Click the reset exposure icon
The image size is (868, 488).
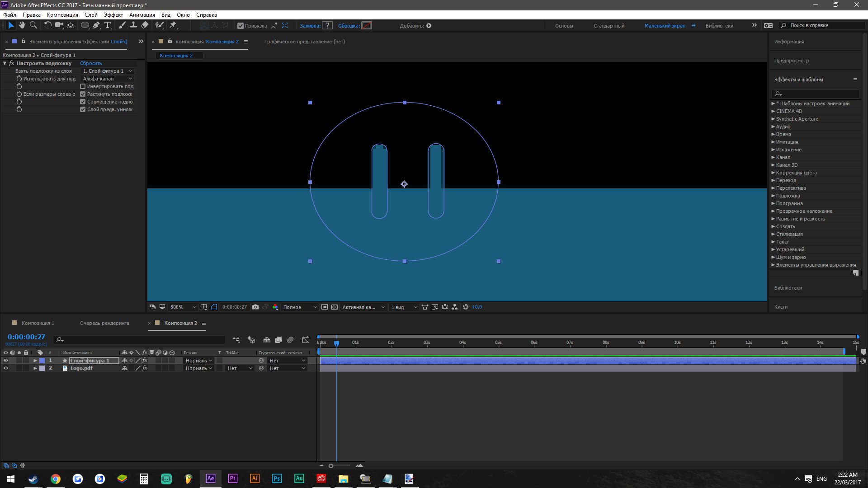466,307
